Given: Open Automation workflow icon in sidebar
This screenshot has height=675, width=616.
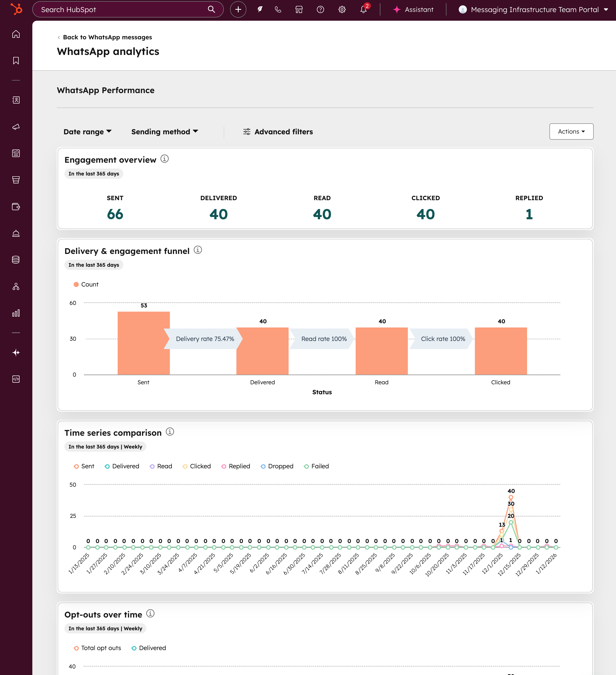Looking at the screenshot, I should tap(16, 287).
